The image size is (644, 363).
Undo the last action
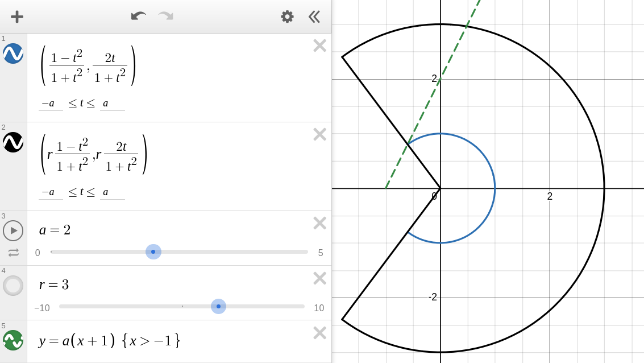[x=138, y=16]
